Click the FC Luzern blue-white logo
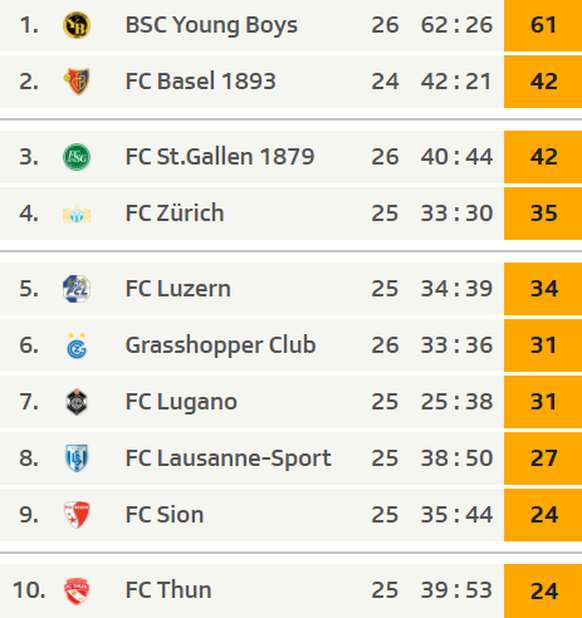Image resolution: width=582 pixels, height=618 pixels. tap(77, 289)
